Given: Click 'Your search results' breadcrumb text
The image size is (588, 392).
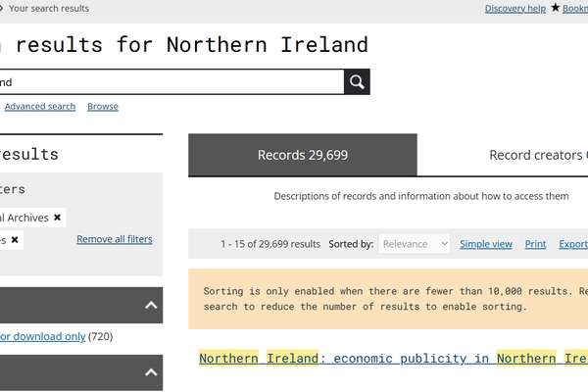Looking at the screenshot, I should tap(49, 8).
